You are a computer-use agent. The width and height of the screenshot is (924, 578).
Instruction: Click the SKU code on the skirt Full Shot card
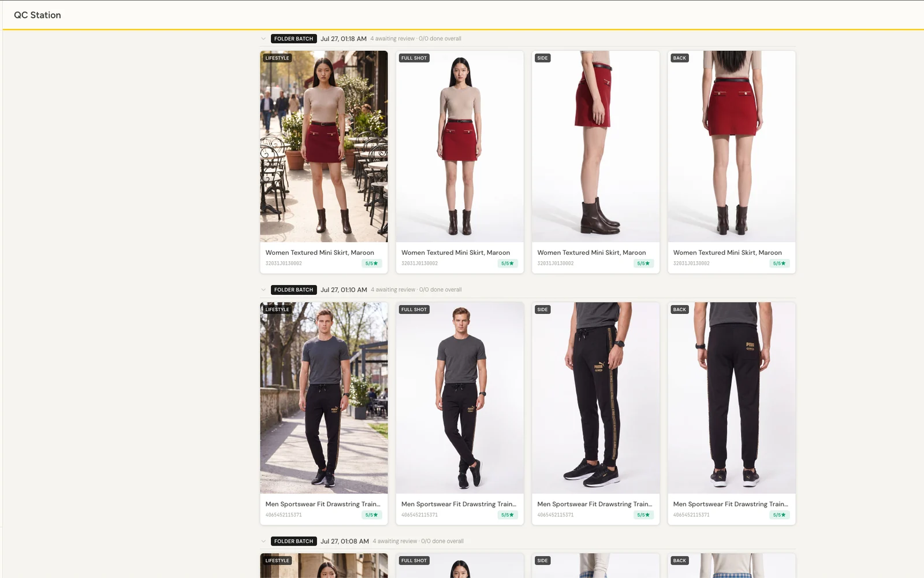pos(419,264)
